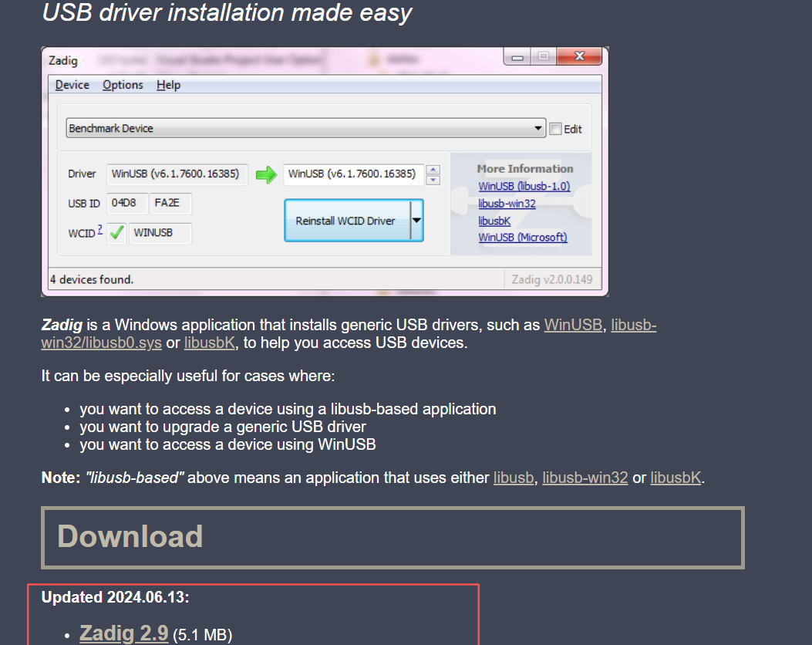
Task: Click the 'Updated 2024.06.13:' text
Action: [115, 597]
